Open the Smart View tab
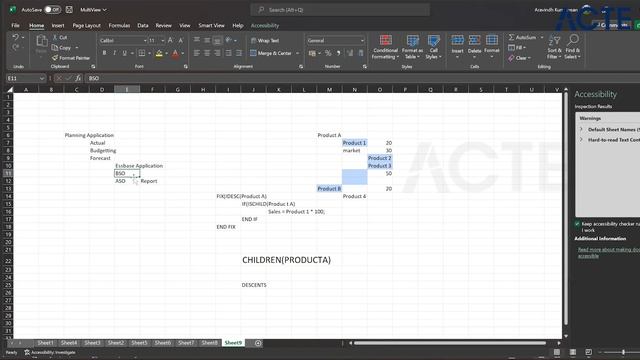This screenshot has height=360, width=640. click(x=211, y=25)
